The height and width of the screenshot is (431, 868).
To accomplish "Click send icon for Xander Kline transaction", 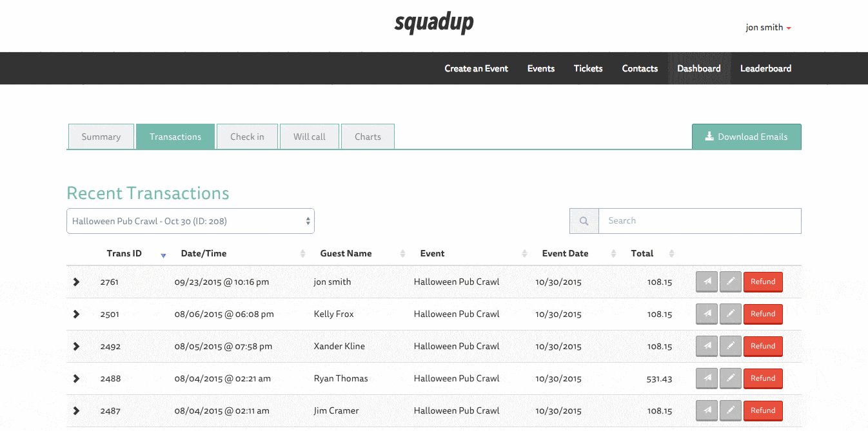I will (707, 347).
